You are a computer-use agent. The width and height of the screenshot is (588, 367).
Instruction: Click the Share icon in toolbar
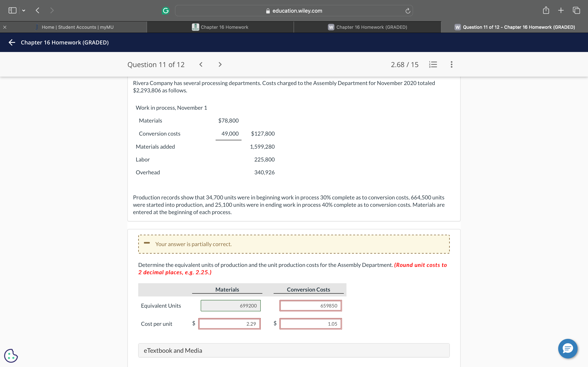point(546,10)
